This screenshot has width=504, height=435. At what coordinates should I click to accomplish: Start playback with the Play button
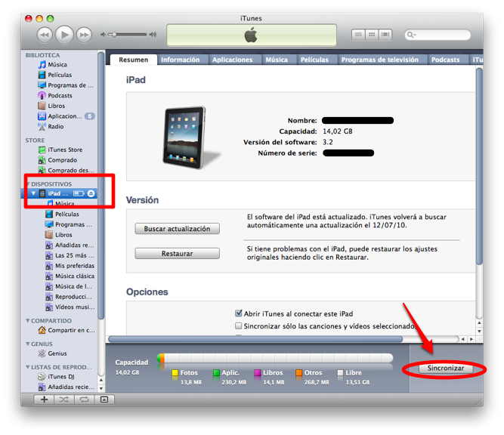pos(65,35)
